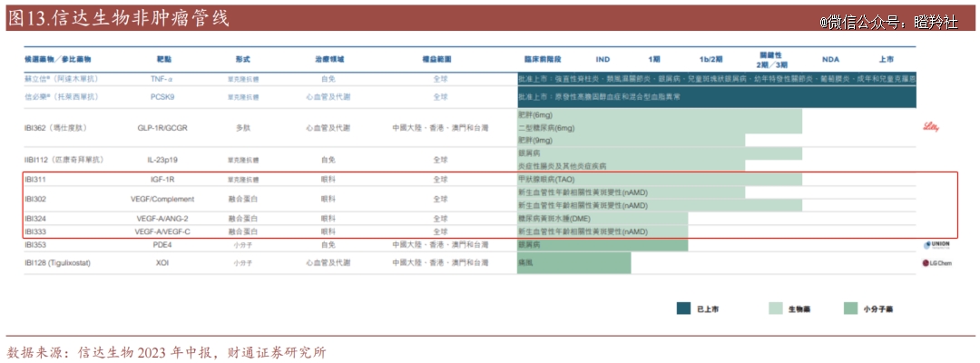Click the NDA column header
The width and height of the screenshot is (980, 363).
[830, 59]
